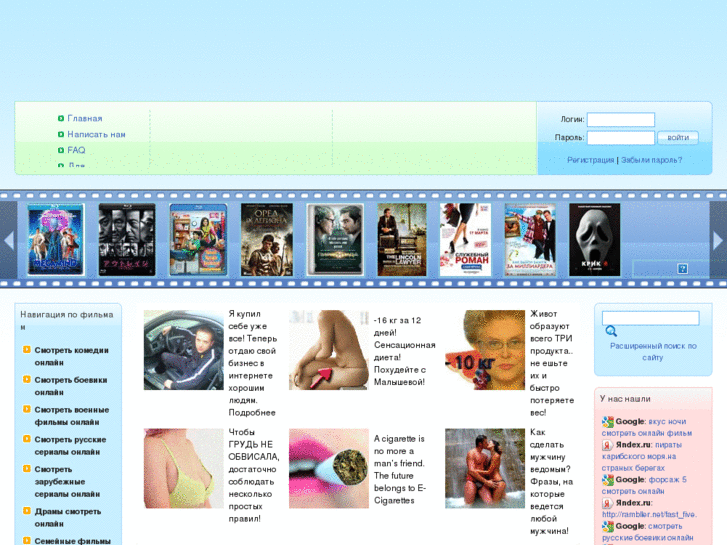
Task: Open the 'за миллиардера' comedy poster
Action: click(x=530, y=239)
